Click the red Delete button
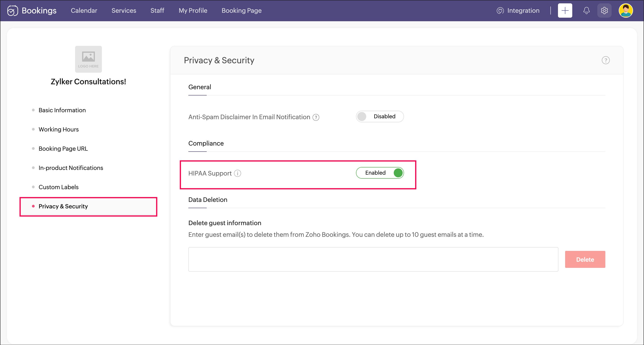644x345 pixels. coord(585,259)
